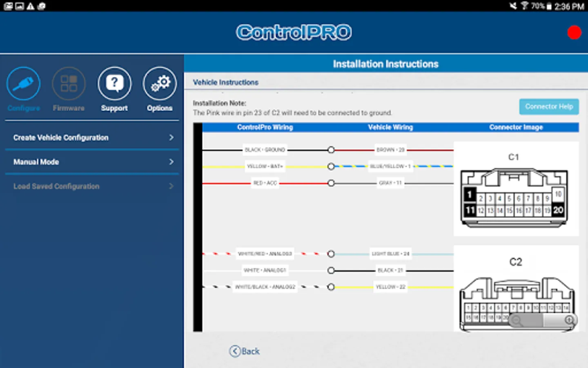Viewport: 588px width, 368px height.
Task: Click the ControlPRO logo
Action: [x=294, y=32]
